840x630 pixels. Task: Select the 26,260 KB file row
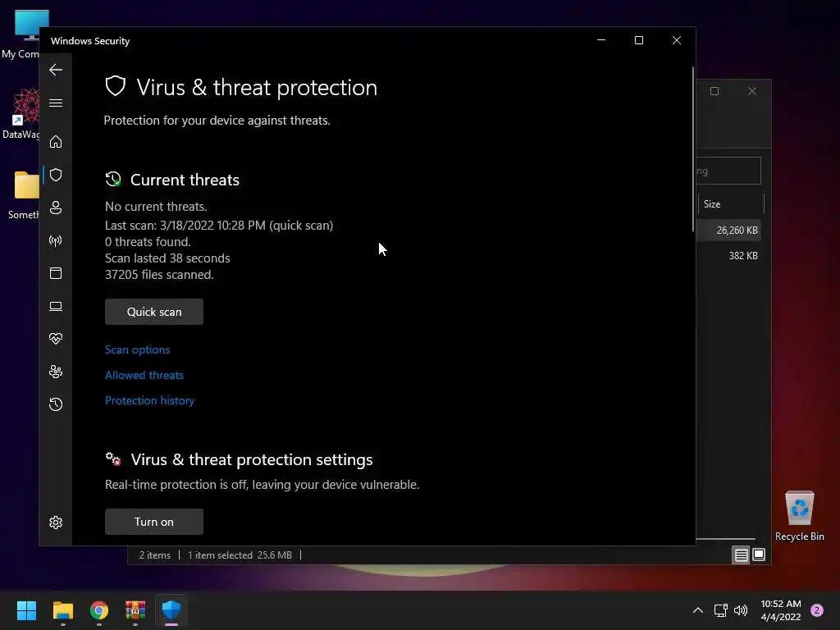click(728, 231)
